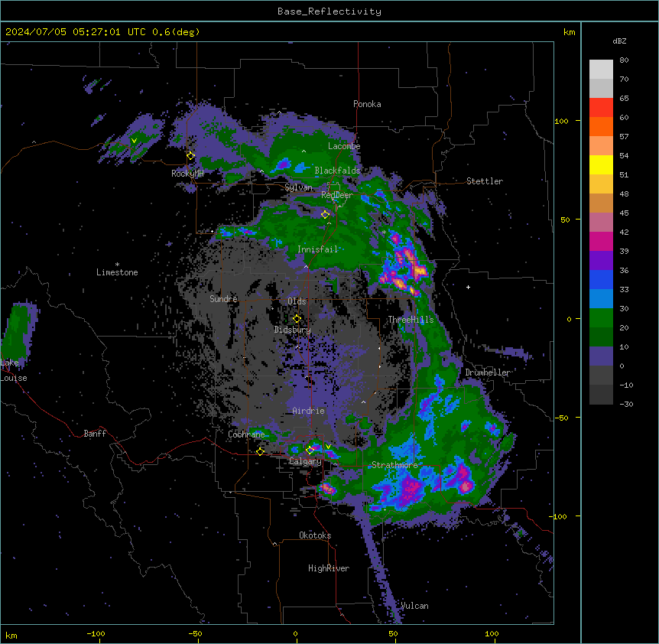Click the Sundre label
659x644 pixels.
tap(223, 299)
